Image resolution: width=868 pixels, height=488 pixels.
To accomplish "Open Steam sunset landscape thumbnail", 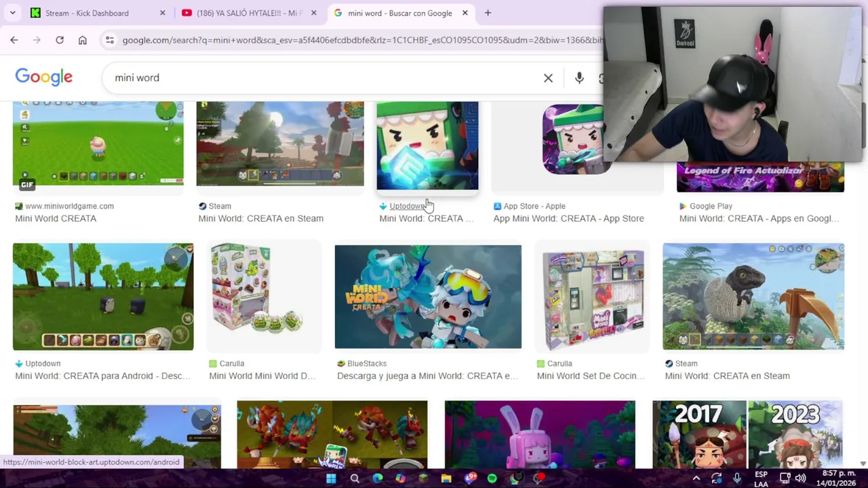I will (x=280, y=144).
